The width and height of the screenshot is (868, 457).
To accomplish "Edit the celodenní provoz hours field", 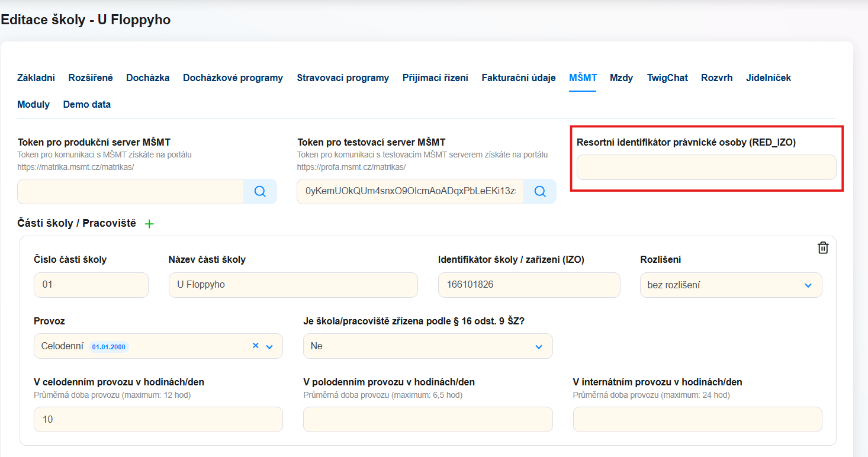I will point(158,419).
